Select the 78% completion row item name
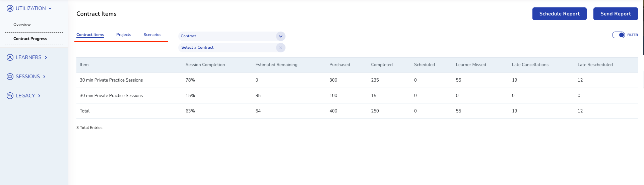Viewport: 644px width, 185px height. [x=111, y=80]
